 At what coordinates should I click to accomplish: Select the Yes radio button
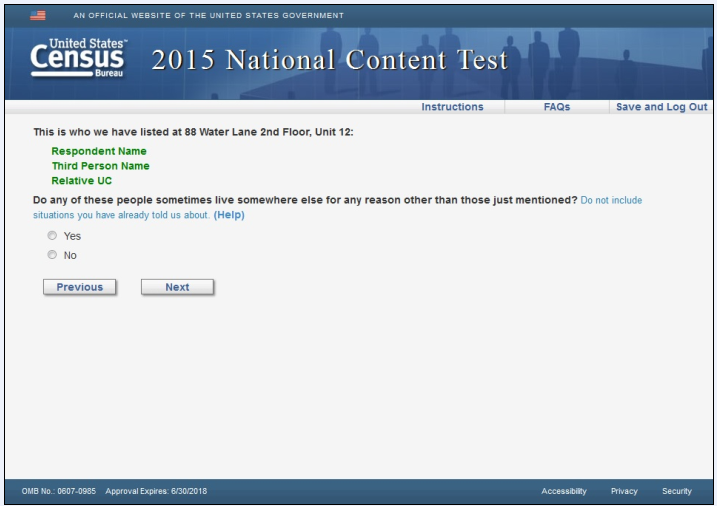(x=52, y=235)
